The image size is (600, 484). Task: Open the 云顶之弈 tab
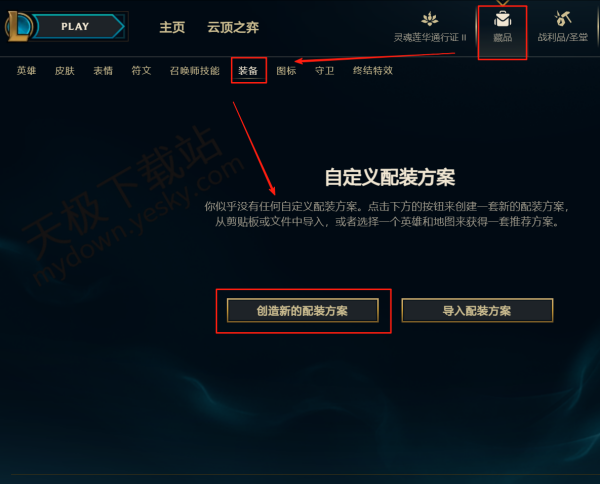click(233, 27)
